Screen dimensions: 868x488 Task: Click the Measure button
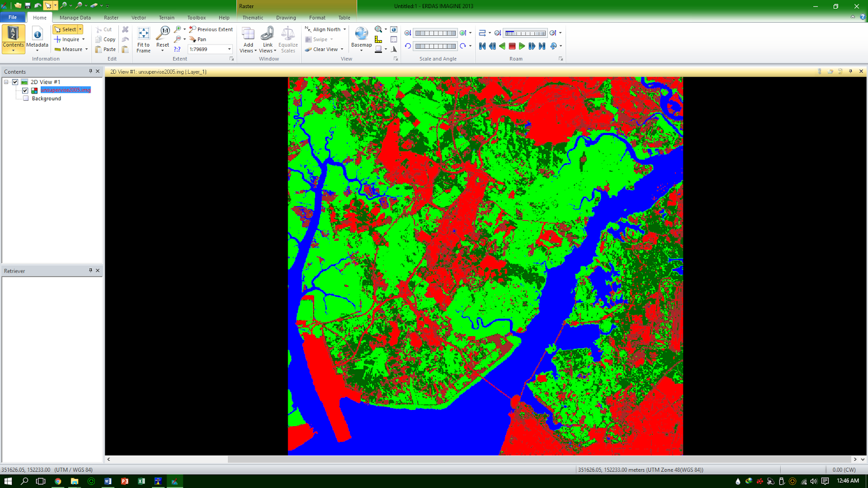click(68, 49)
